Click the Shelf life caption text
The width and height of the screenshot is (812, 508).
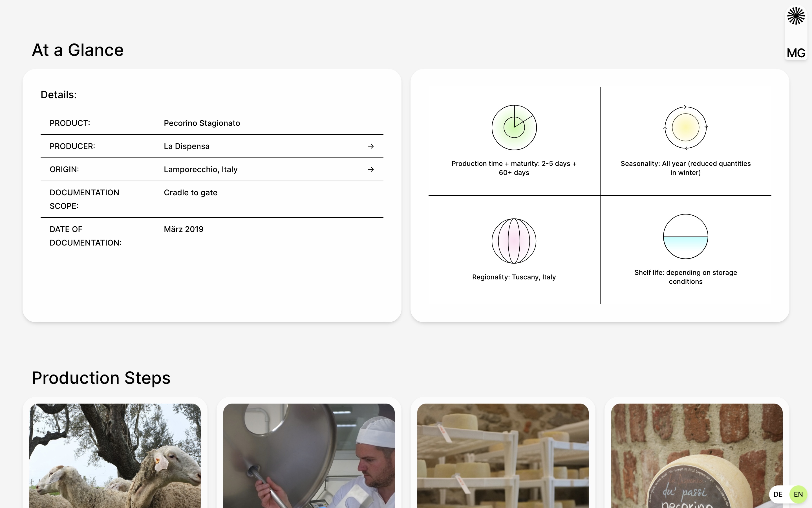685,277
